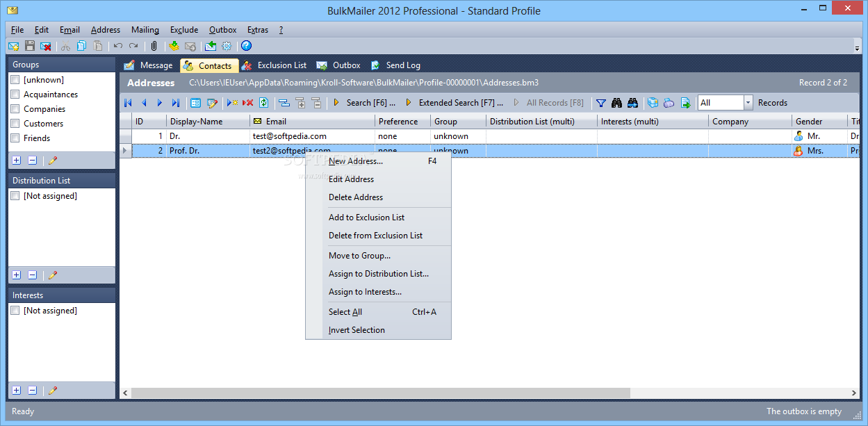Click the funnel filter icon

pyautogui.click(x=601, y=103)
